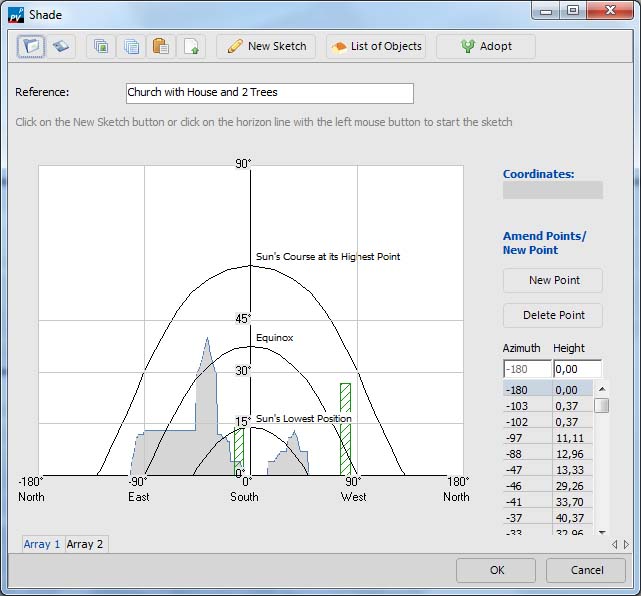Click into the Reference text field

(x=270, y=93)
